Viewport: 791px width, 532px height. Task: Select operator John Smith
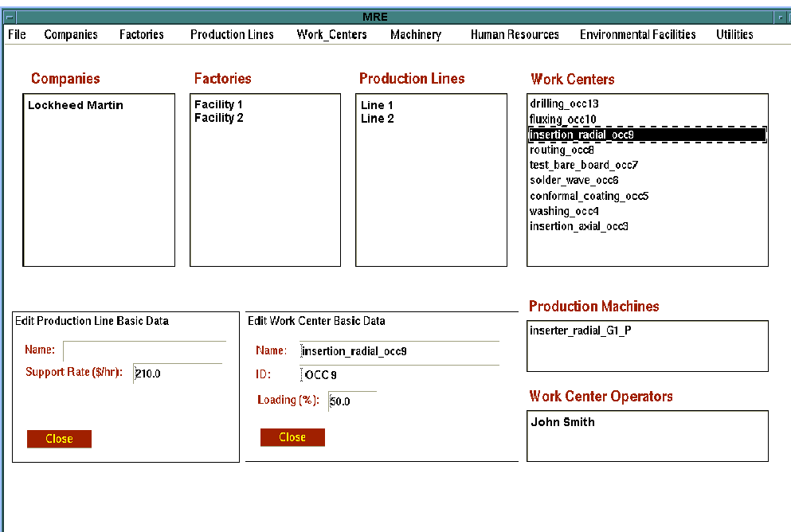[x=562, y=422]
